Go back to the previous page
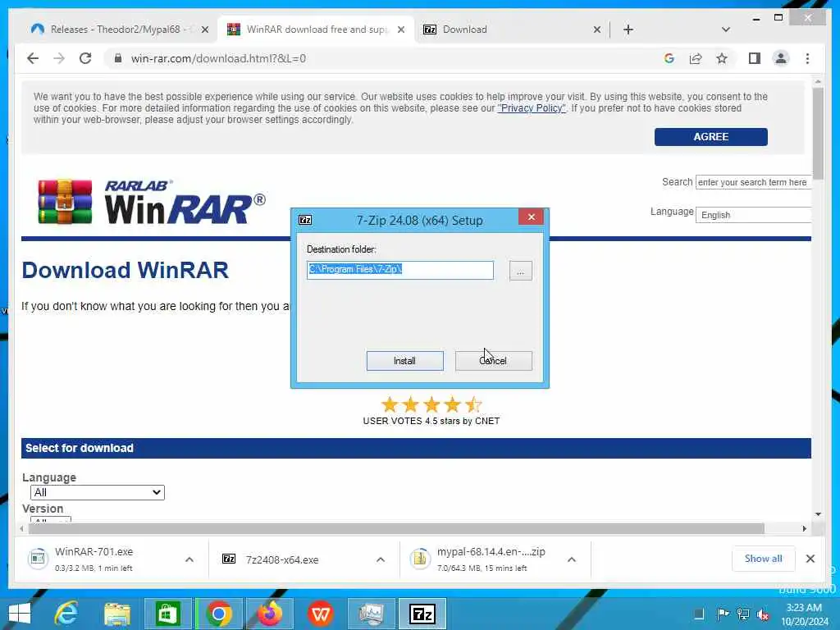This screenshot has height=630, width=840. [x=33, y=58]
